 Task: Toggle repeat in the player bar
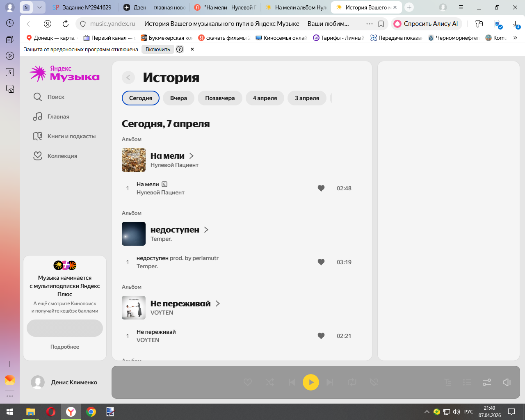click(352, 382)
